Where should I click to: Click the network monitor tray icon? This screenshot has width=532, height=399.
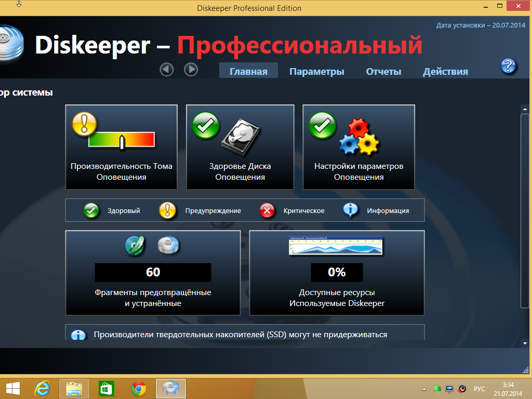coord(449,389)
